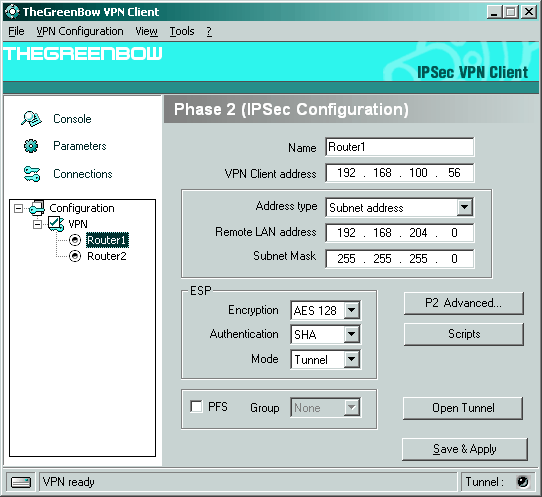Click the P2 Advanced... button
Image resolution: width=542 pixels, height=497 pixels.
click(x=464, y=303)
